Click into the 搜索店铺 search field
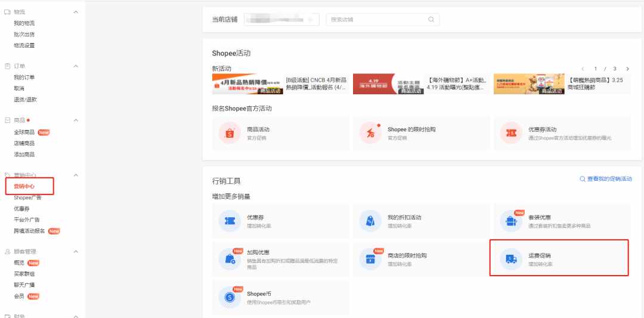The height and width of the screenshot is (318, 644). tap(382, 19)
